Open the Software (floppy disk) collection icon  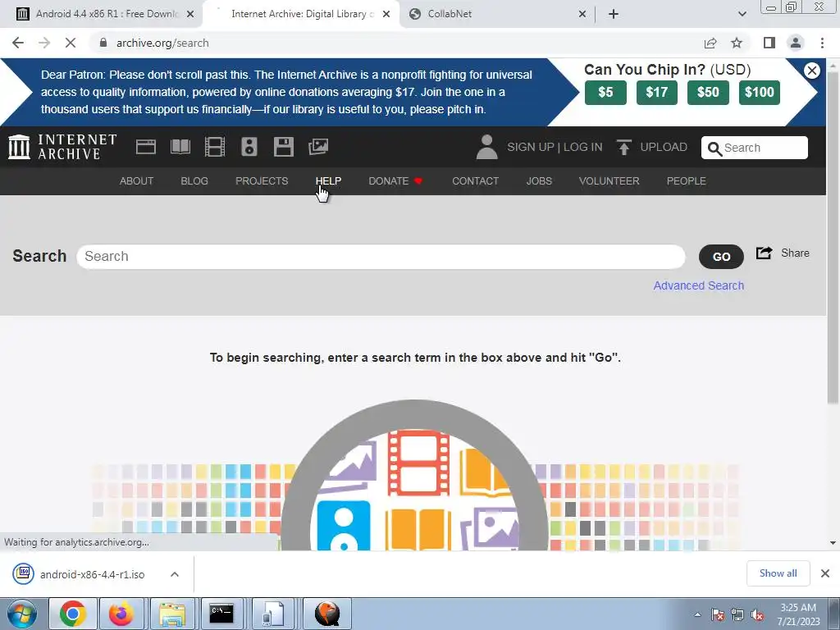[x=283, y=147]
